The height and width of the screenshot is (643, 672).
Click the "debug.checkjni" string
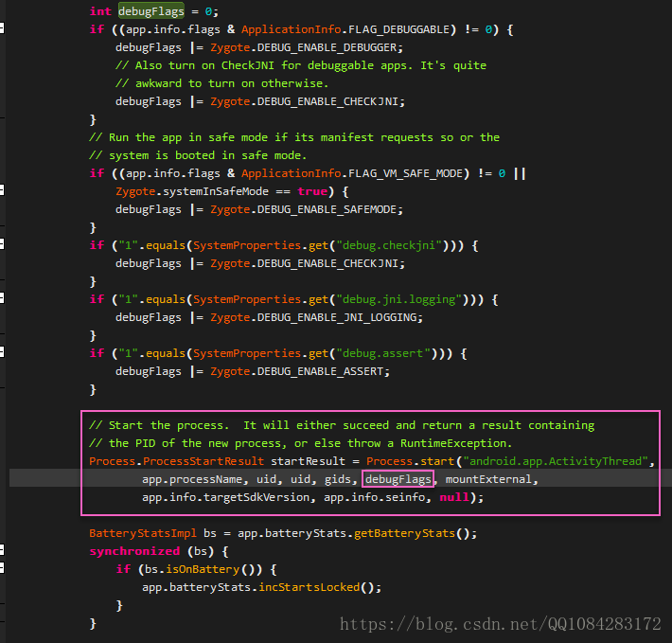[x=390, y=245]
